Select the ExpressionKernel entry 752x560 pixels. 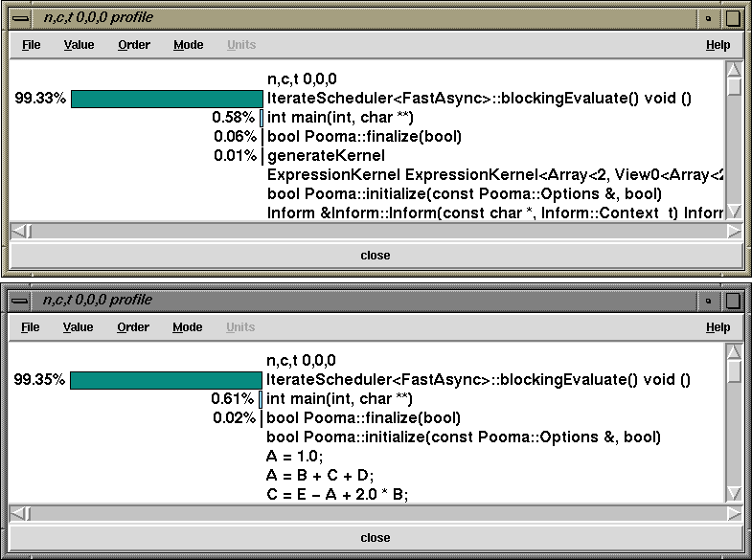(495, 175)
